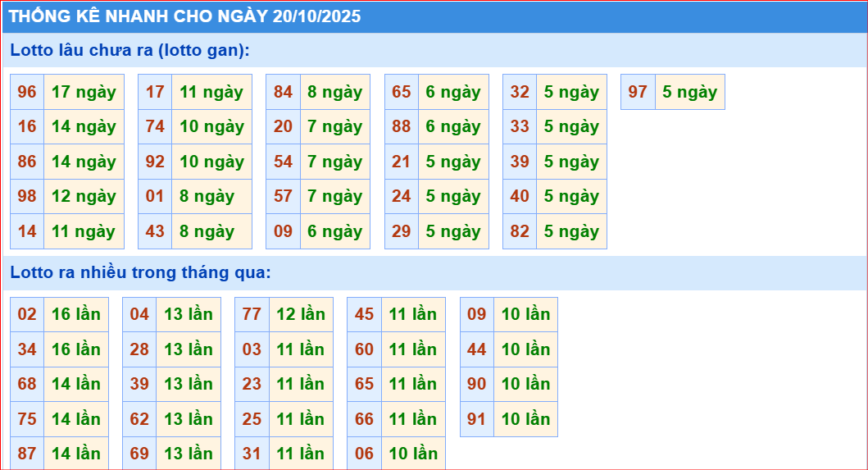
Task: Click number 31 with 11 lần
Action: pos(252,454)
